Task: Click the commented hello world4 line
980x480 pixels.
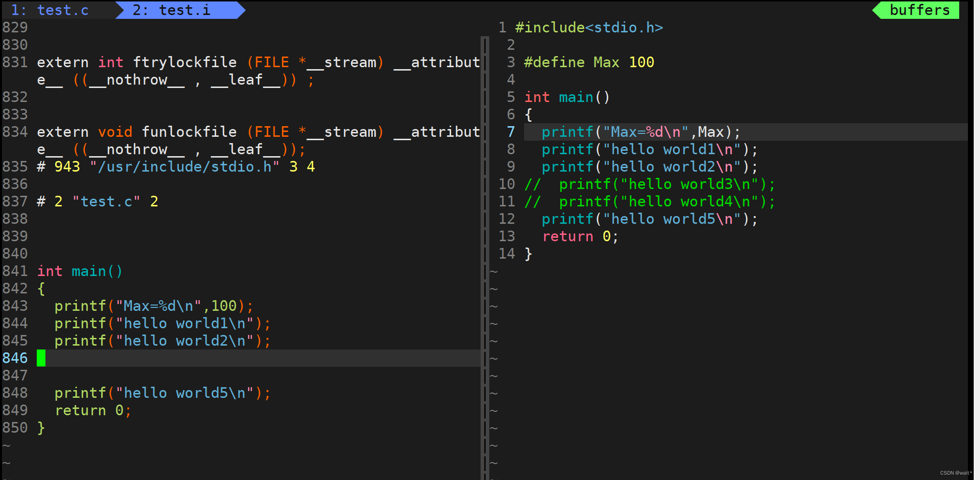Action: point(650,202)
